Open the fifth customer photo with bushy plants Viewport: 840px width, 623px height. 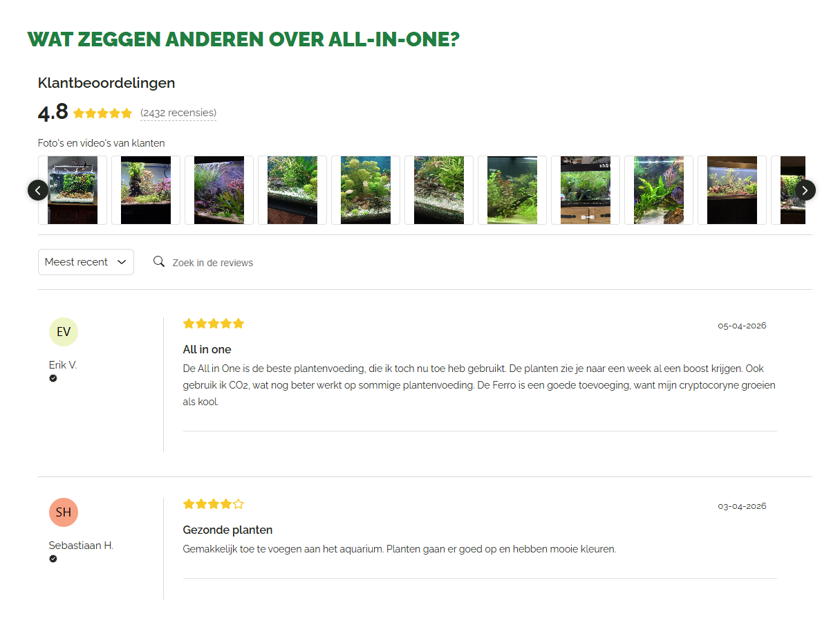coord(366,190)
